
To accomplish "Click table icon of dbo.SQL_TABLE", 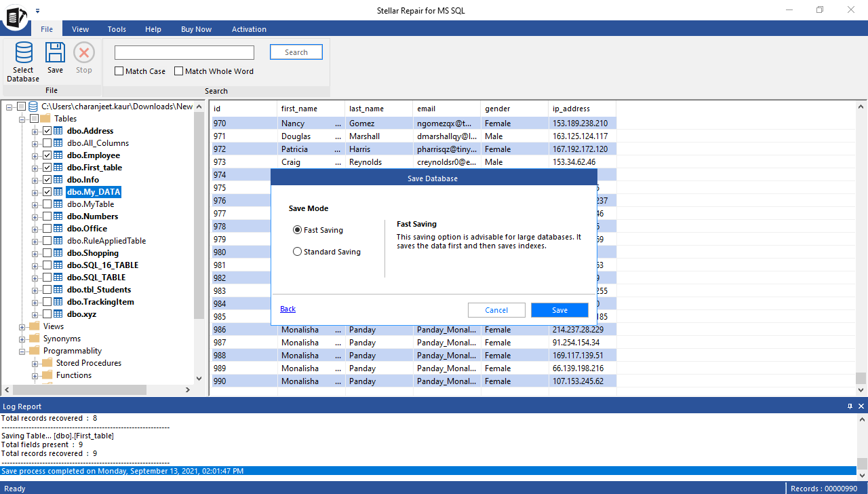I will (x=59, y=278).
